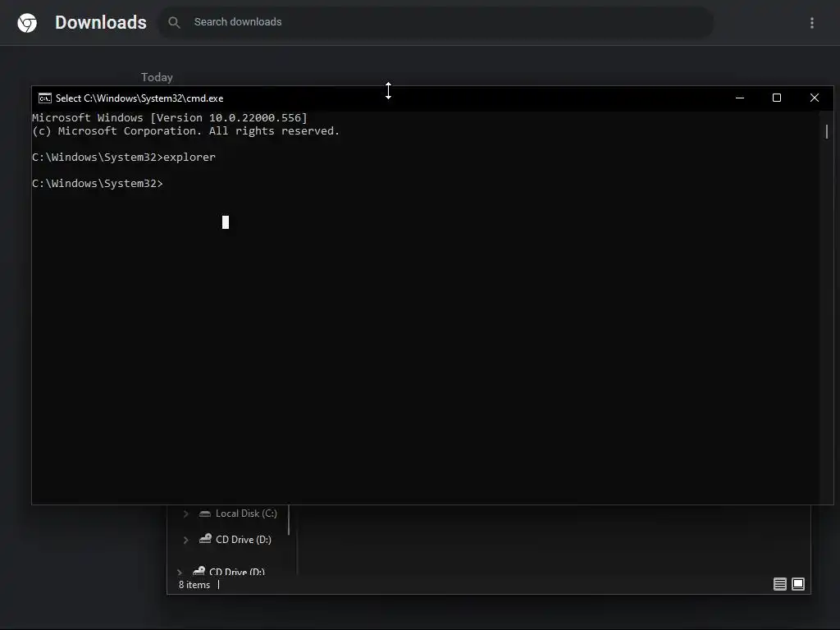The width and height of the screenshot is (840, 630).
Task: Expand the Local Disk (C:) tree node
Action: (185, 514)
